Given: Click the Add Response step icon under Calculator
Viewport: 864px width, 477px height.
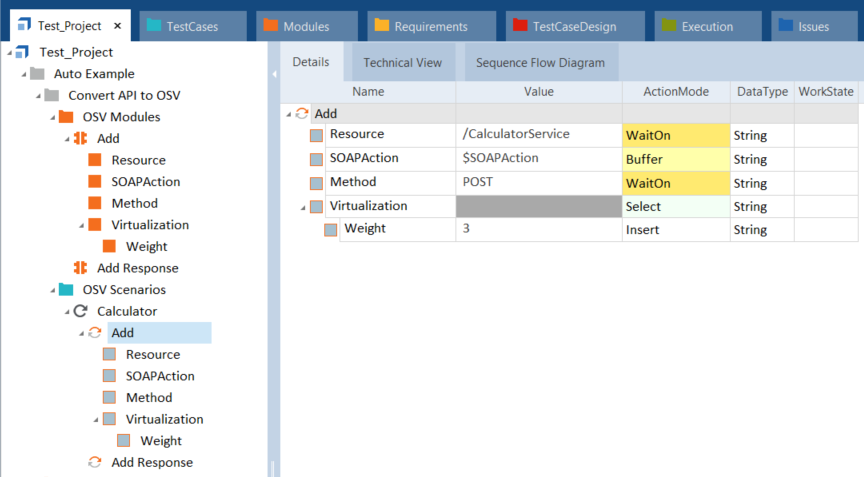Looking at the screenshot, I should click(x=95, y=462).
